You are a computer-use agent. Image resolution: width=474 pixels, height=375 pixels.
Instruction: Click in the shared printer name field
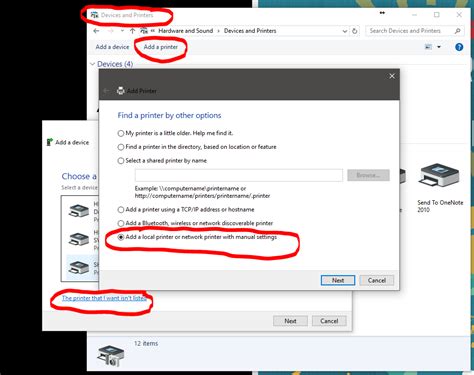pos(239,175)
